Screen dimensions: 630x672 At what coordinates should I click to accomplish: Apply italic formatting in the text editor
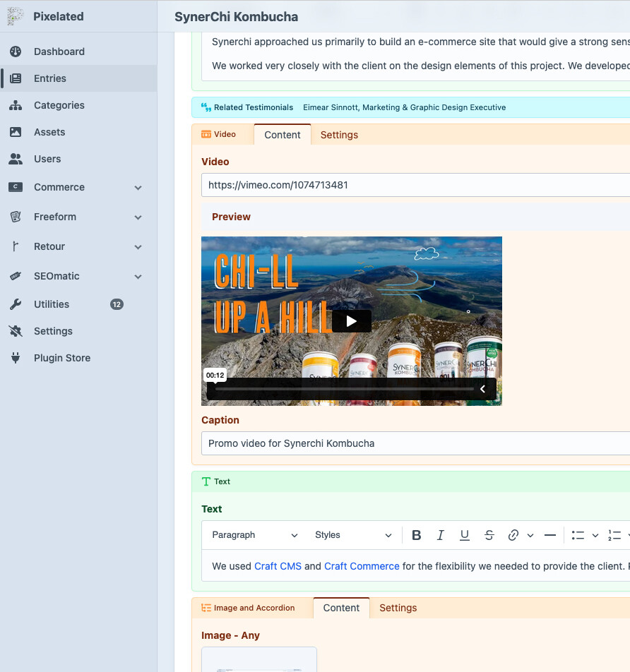[441, 535]
